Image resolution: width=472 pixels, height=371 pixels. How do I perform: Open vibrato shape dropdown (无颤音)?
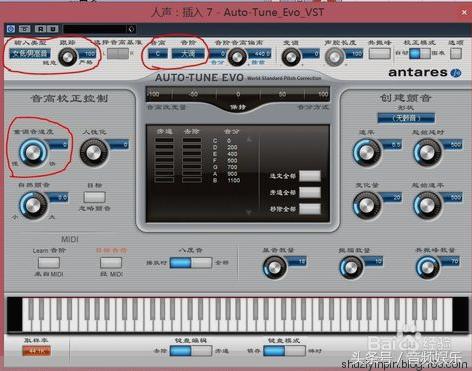tap(406, 118)
